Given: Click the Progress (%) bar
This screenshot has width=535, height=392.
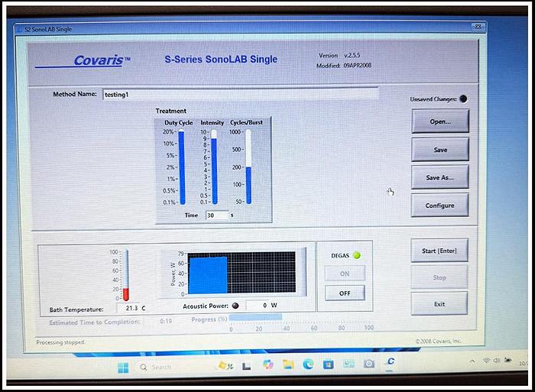Looking at the screenshot, I should [x=300, y=317].
